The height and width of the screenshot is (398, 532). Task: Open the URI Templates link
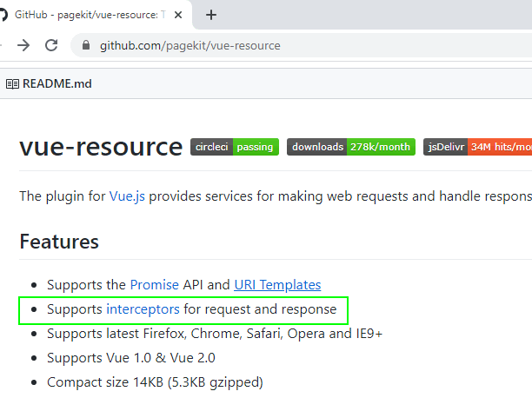[277, 285]
